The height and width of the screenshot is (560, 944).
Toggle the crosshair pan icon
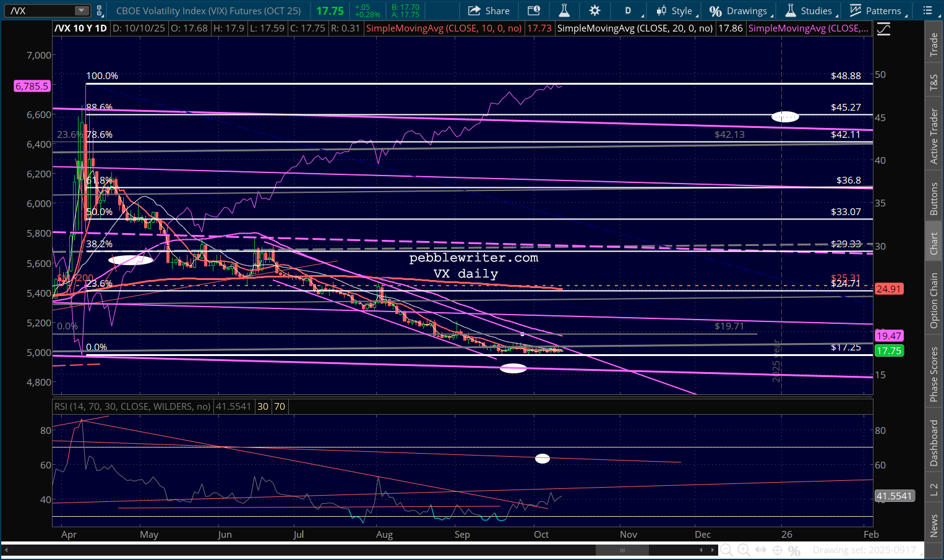(x=778, y=550)
